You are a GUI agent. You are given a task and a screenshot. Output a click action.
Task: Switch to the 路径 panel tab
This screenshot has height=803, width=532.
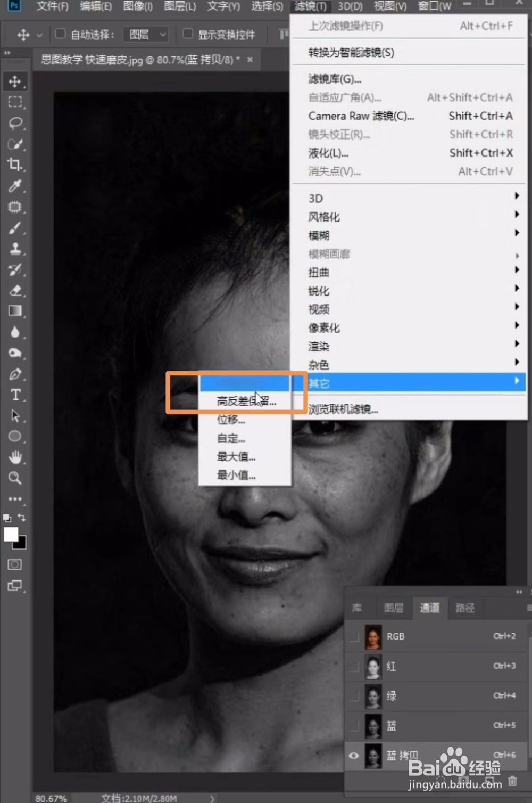[x=464, y=608]
